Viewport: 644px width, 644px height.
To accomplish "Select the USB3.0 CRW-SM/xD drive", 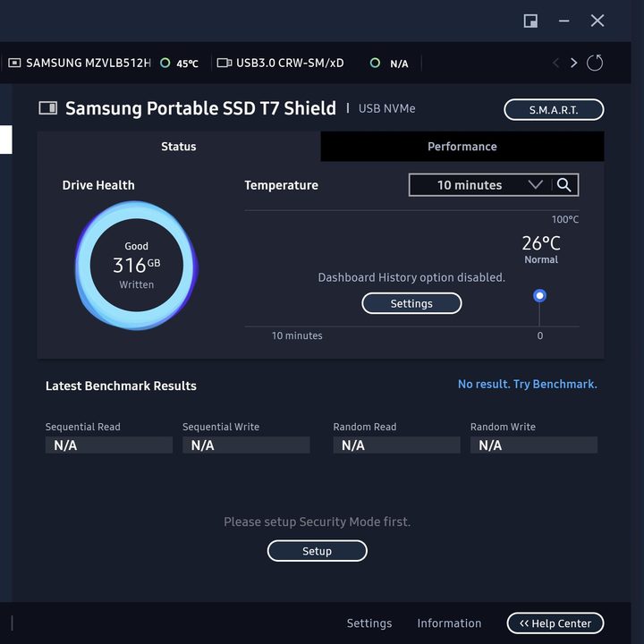I will [x=290, y=63].
